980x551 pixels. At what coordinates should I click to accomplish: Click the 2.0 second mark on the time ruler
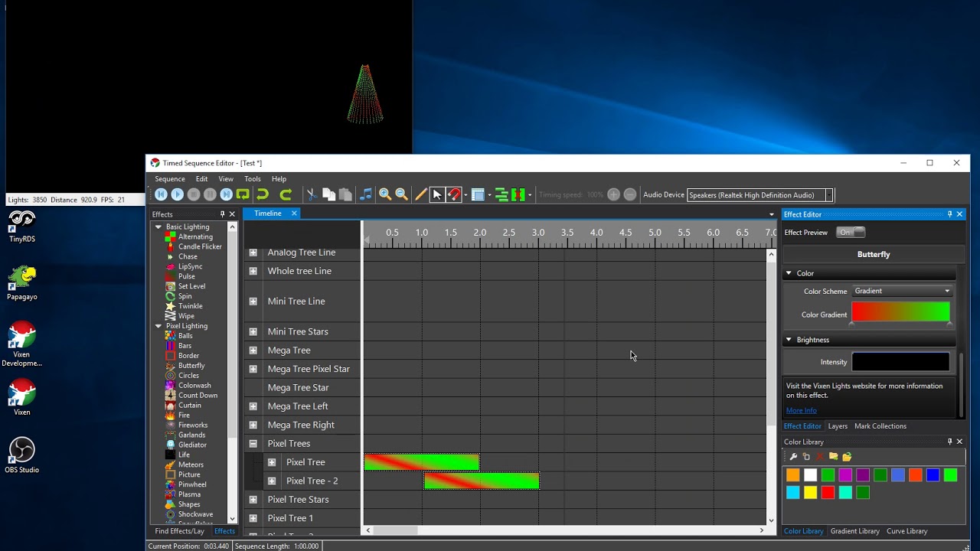click(x=480, y=233)
